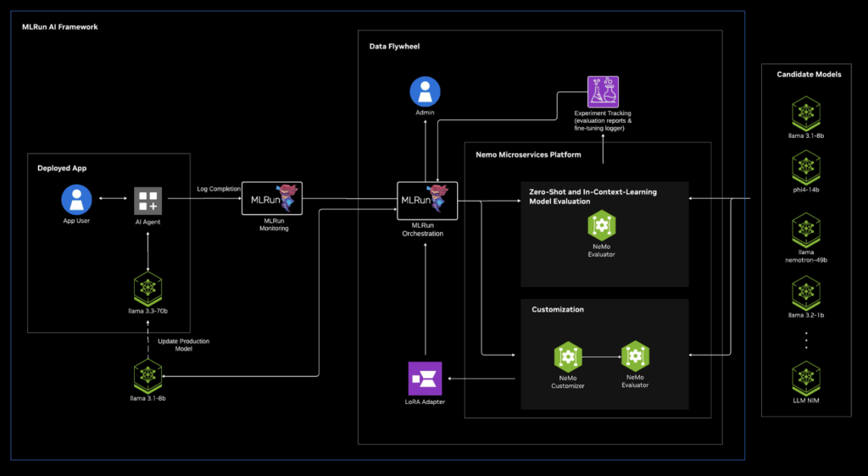Image resolution: width=868 pixels, height=476 pixels.
Task: Click the AI Agent caption text
Action: [147, 222]
